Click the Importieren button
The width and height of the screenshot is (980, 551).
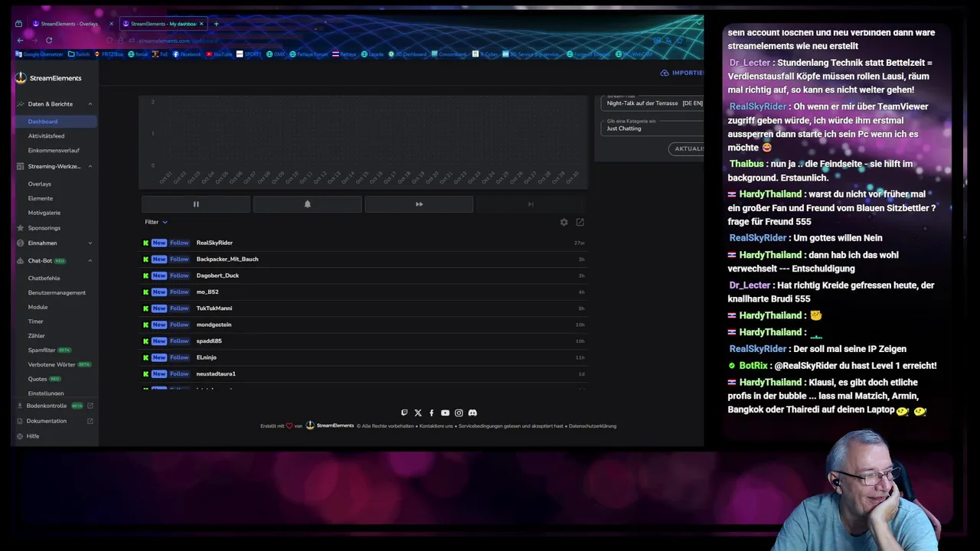pyautogui.click(x=682, y=73)
